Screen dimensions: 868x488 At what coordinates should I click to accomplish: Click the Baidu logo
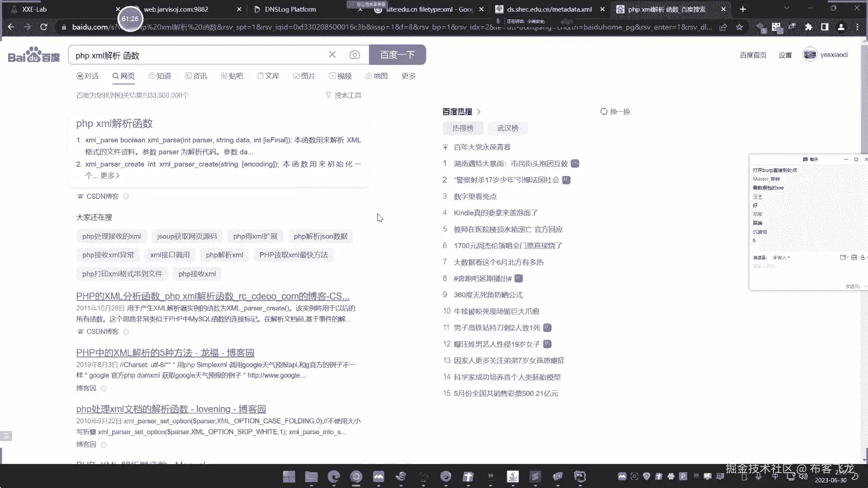[x=34, y=55]
